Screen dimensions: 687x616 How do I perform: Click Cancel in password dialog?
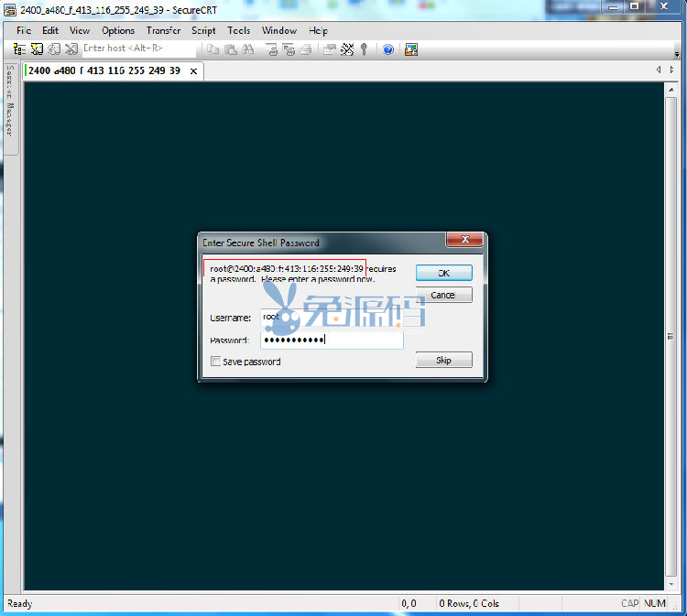pyautogui.click(x=444, y=295)
